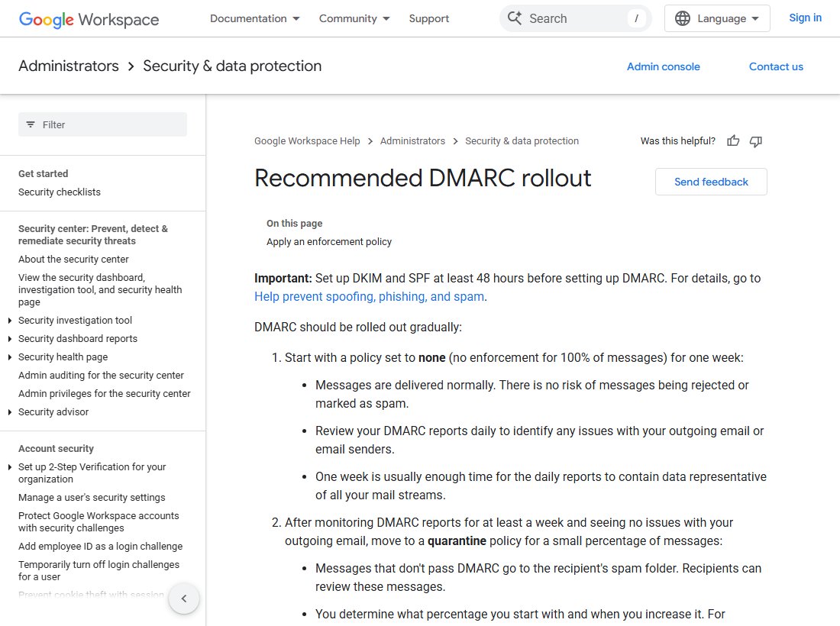Click Sign in
Viewport: 840px width, 626px height.
805,18
